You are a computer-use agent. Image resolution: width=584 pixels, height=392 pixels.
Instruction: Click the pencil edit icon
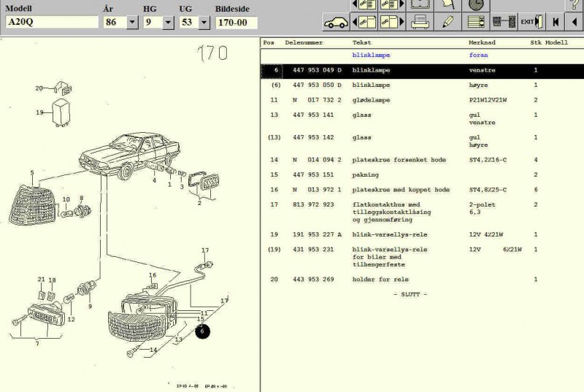point(447,22)
